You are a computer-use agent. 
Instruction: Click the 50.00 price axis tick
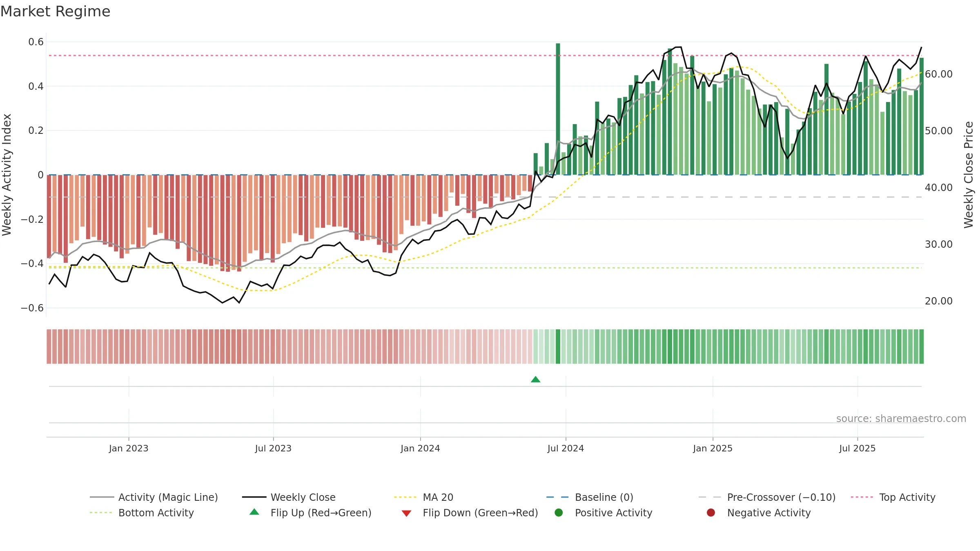(x=939, y=131)
